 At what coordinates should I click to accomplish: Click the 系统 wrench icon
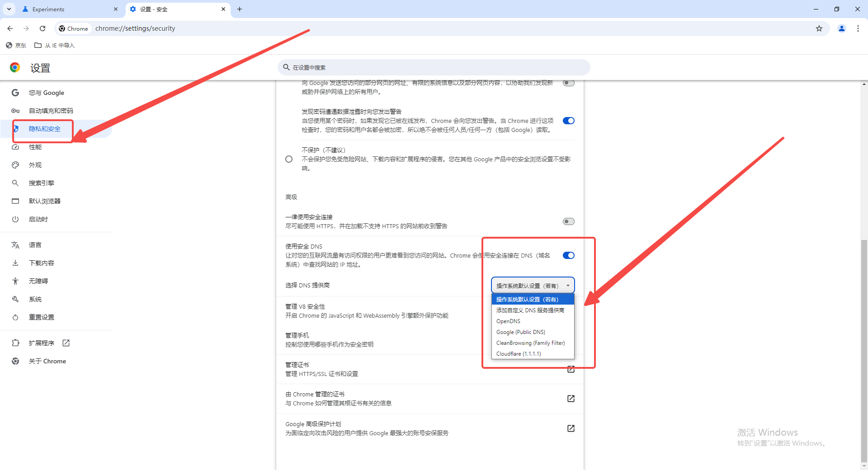coord(15,299)
